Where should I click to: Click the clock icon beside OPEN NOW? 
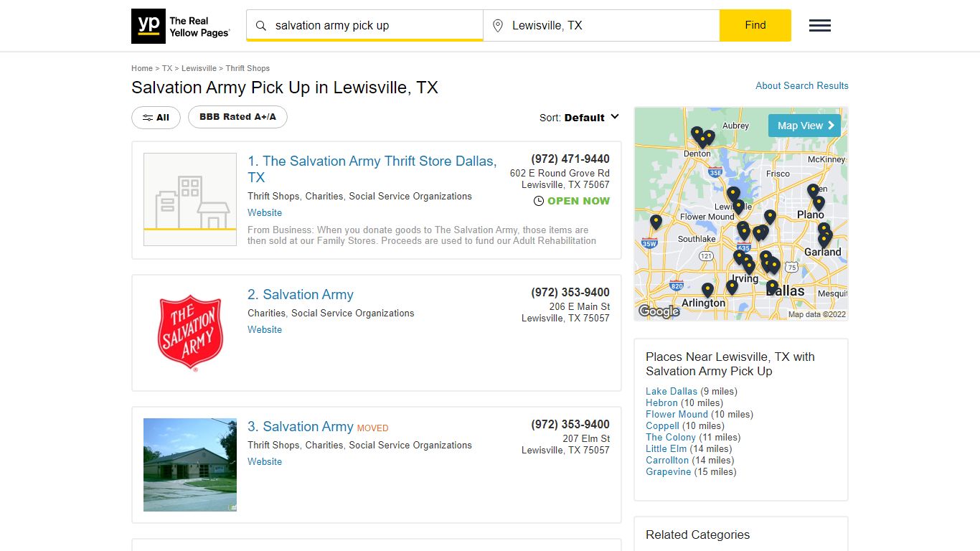click(x=539, y=201)
